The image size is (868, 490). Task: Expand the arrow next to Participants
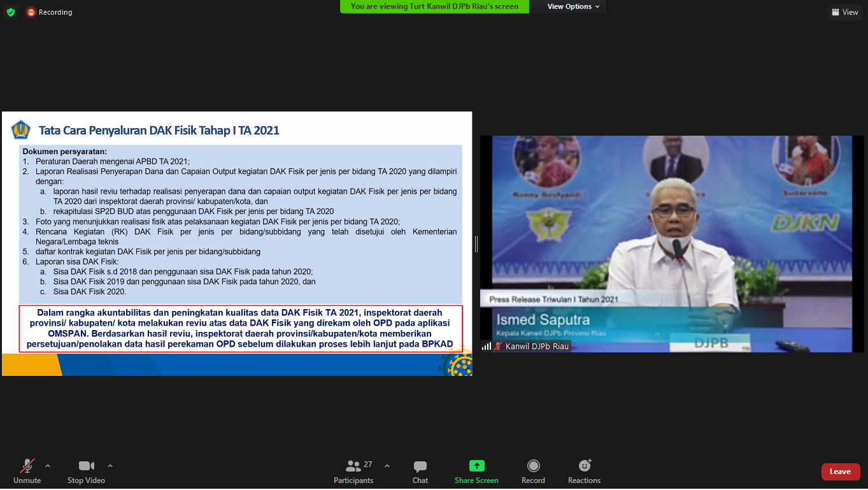(x=387, y=466)
